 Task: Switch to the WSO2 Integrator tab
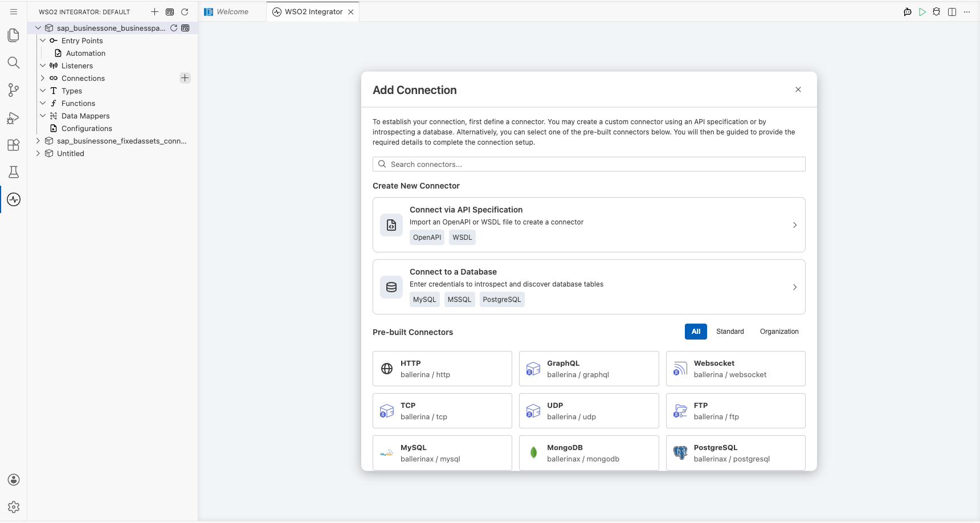click(313, 11)
